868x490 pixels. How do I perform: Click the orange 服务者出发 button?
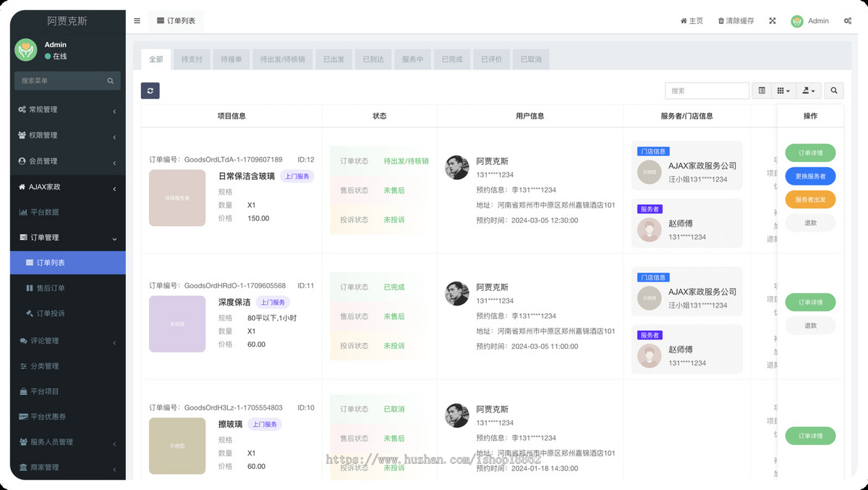click(x=809, y=199)
